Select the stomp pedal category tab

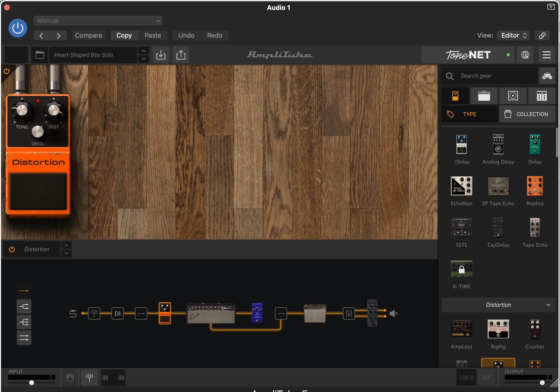pyautogui.click(x=455, y=96)
